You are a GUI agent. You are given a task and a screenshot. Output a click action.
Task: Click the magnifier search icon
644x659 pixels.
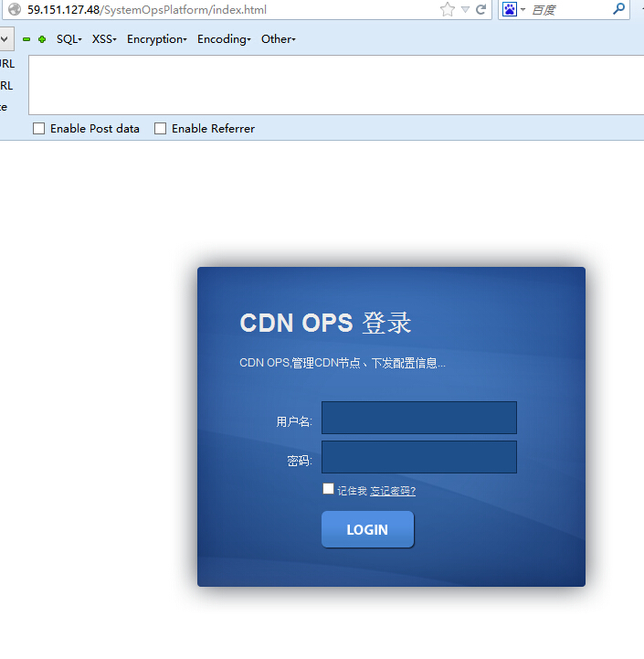click(618, 8)
